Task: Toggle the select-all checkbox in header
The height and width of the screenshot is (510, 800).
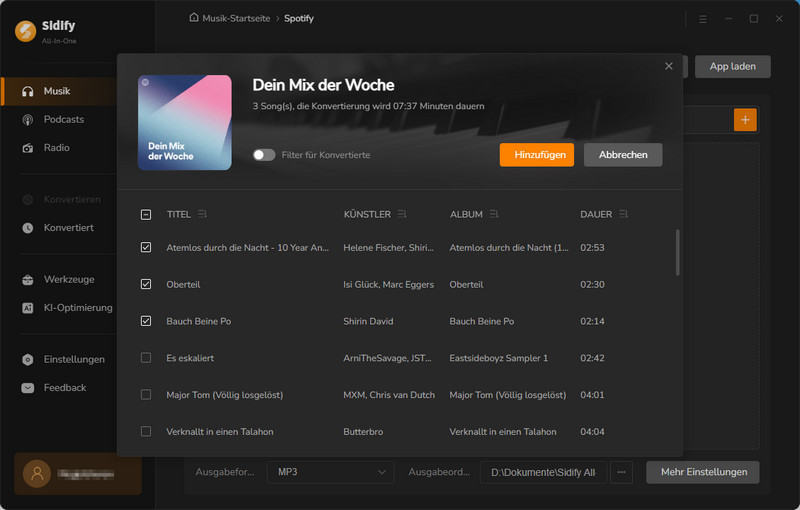Action: [146, 215]
